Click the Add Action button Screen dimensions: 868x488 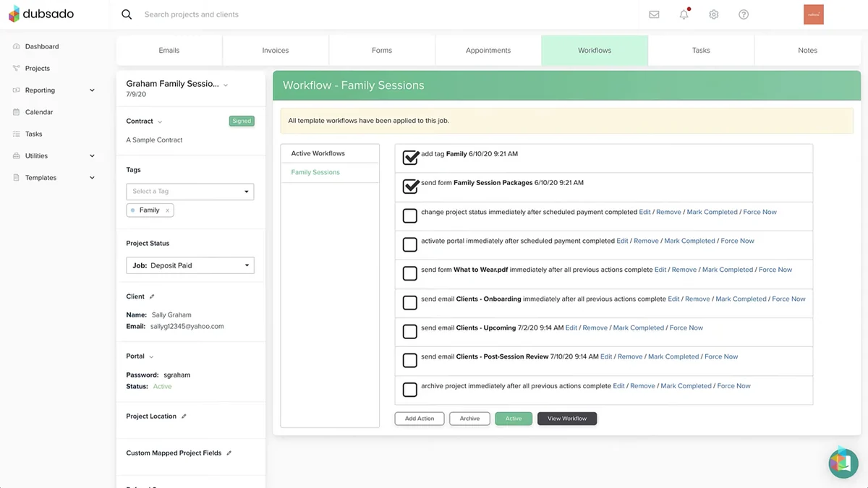click(420, 419)
